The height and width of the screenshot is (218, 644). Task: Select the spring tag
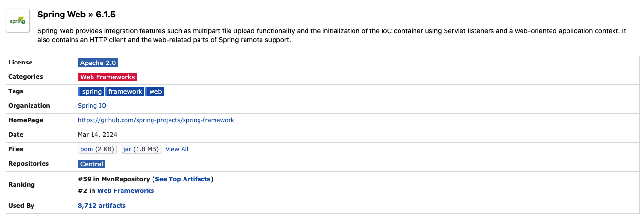92,92
